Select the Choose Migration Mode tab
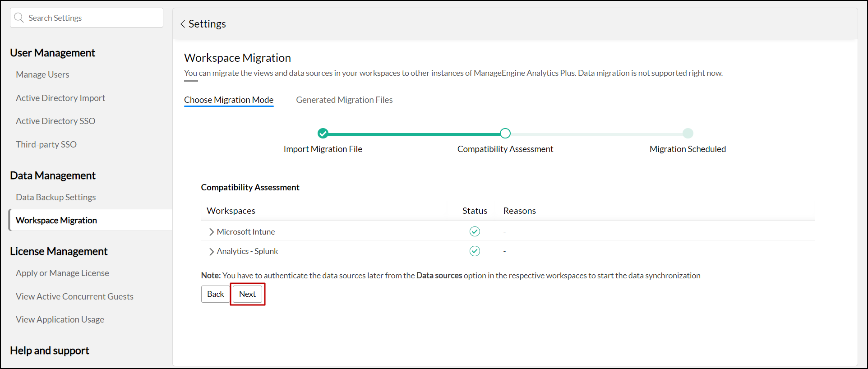The height and width of the screenshot is (369, 868). tap(229, 100)
